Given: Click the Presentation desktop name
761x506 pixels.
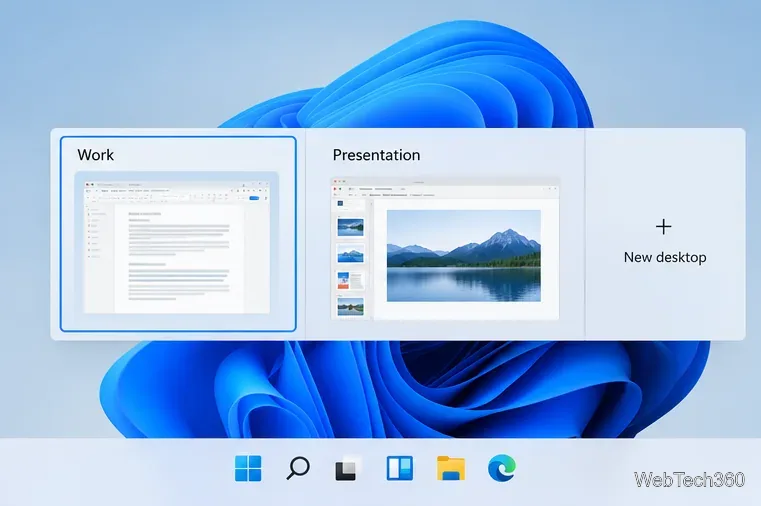Looking at the screenshot, I should (376, 155).
